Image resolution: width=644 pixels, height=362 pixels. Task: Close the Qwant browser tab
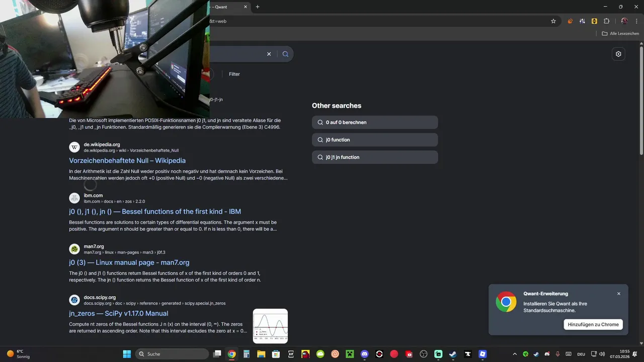pyautogui.click(x=246, y=7)
